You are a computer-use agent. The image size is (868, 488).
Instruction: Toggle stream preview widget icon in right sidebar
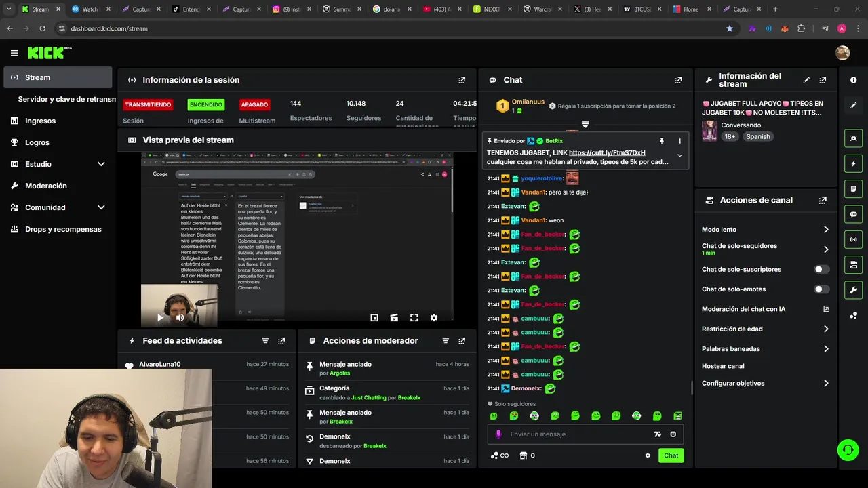coord(853,138)
